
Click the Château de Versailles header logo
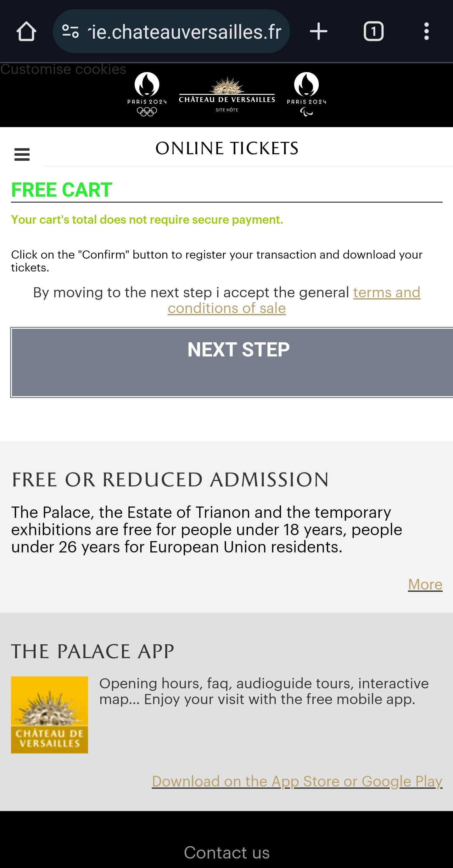click(x=227, y=95)
